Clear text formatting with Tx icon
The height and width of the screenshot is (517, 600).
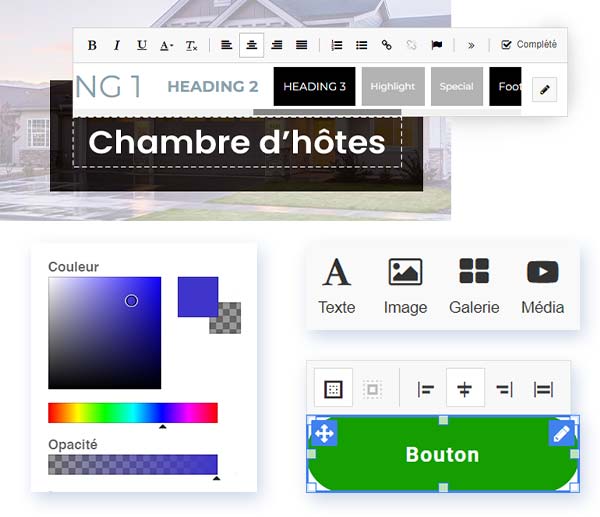(191, 45)
